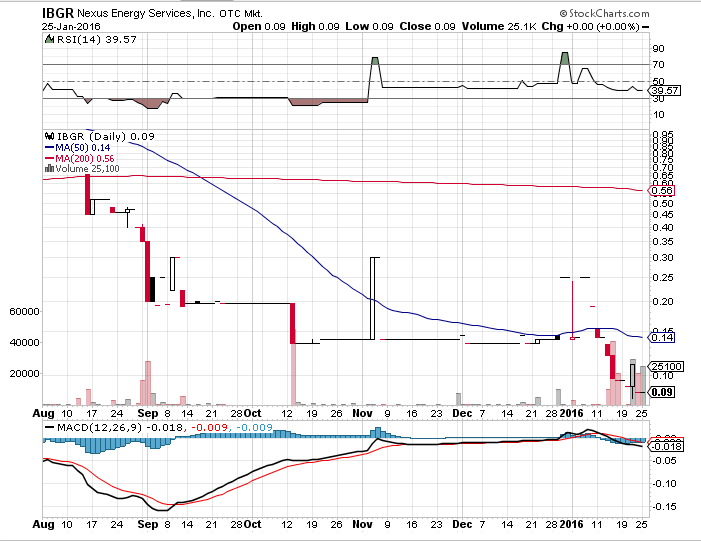Click Nov on the price chart date axis
Image resolution: width=701 pixels, height=541 pixels.
363,413
